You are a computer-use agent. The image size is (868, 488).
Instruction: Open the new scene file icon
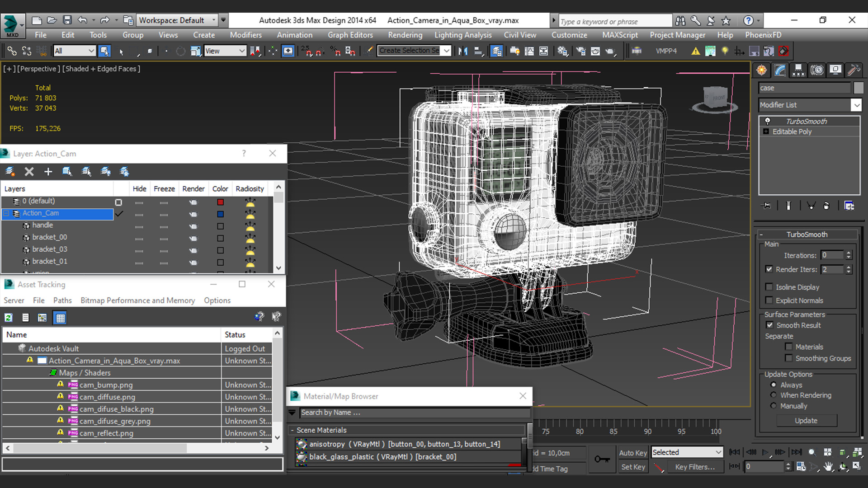pyautogui.click(x=37, y=20)
